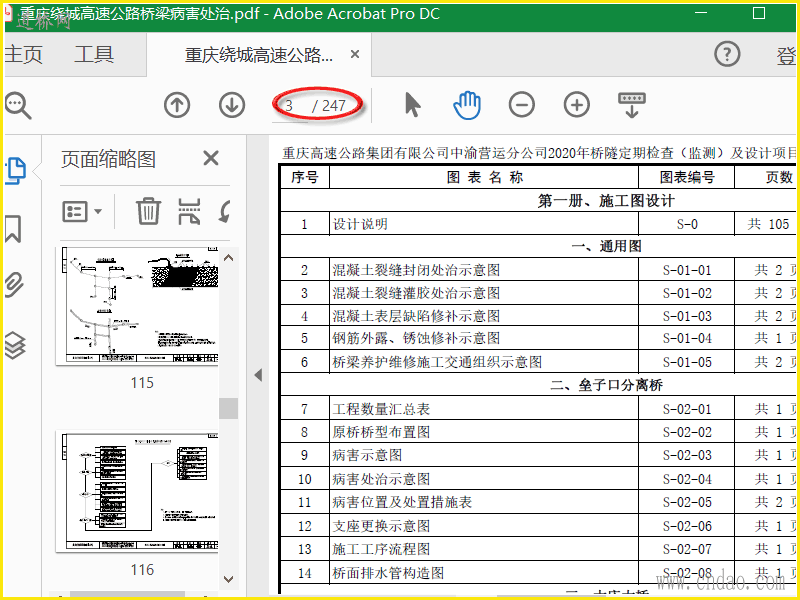Click the scrolling mode toolbar icon
The height and width of the screenshot is (600, 800).
632,105
